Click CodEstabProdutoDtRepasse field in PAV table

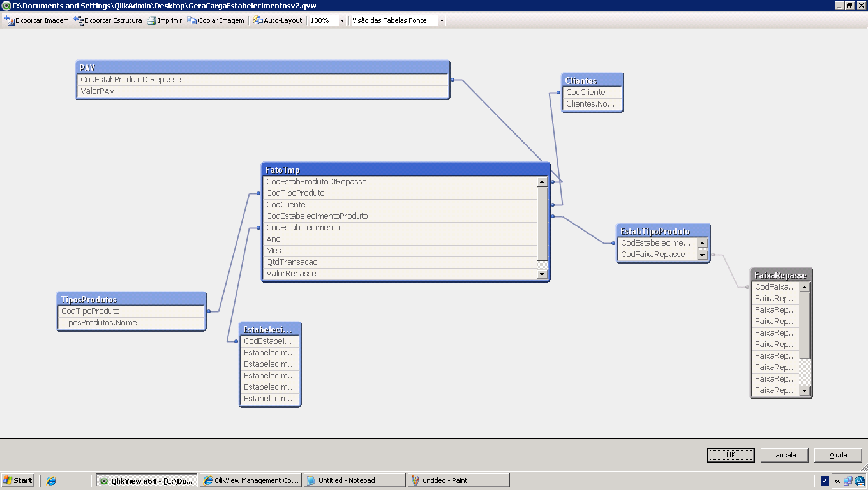[x=262, y=80]
